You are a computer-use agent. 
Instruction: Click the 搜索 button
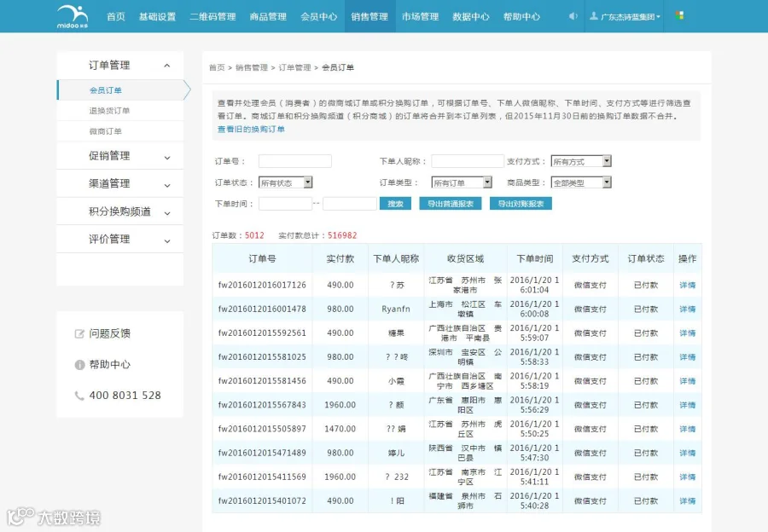pos(395,204)
